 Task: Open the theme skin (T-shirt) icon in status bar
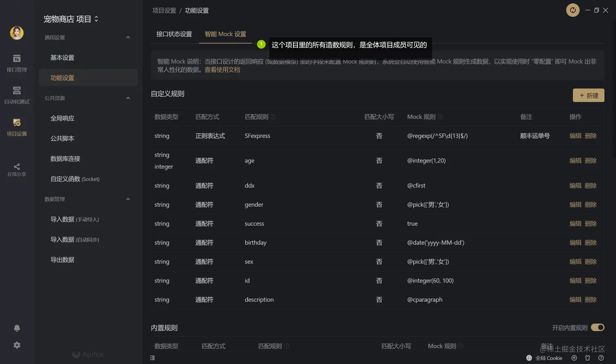pos(587,358)
